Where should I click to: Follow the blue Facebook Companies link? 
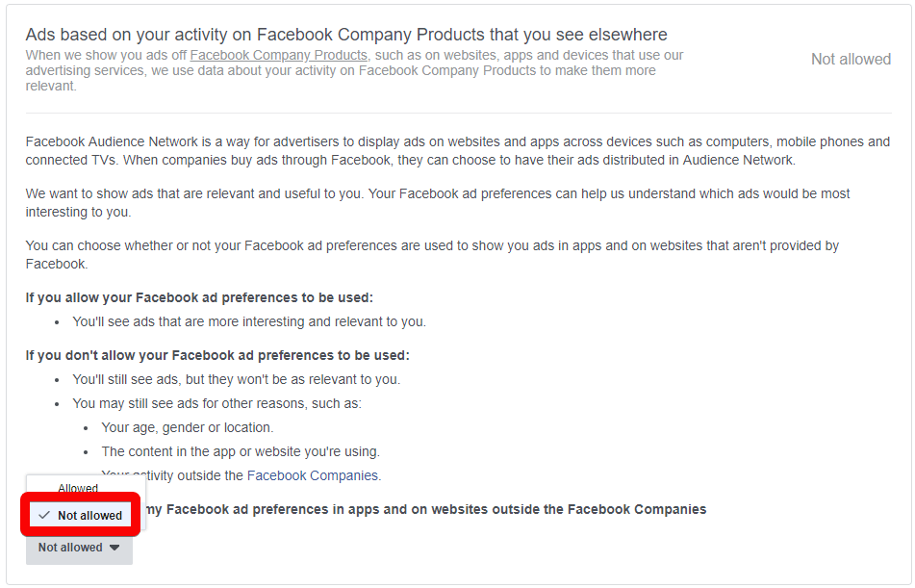313,475
